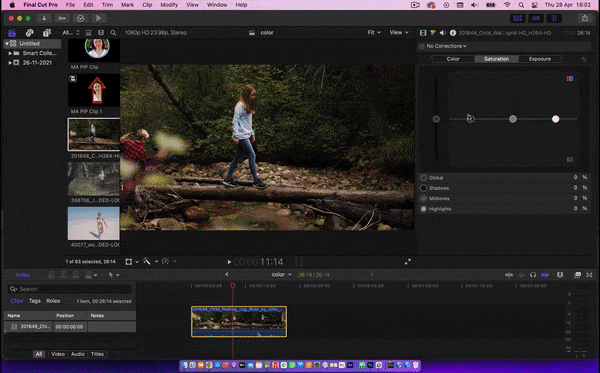Viewport: 600px width, 373px height.
Task: Filter index by Video
Action: [58, 354]
